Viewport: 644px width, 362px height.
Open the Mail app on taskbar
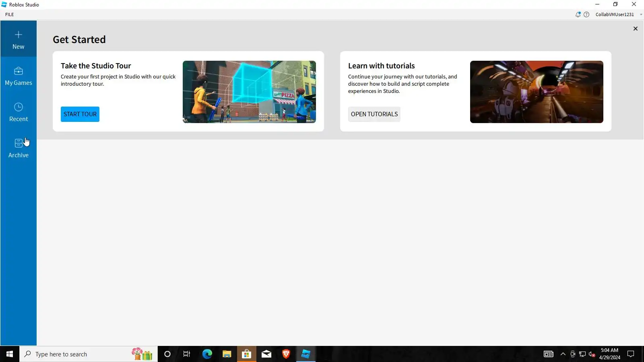266,354
